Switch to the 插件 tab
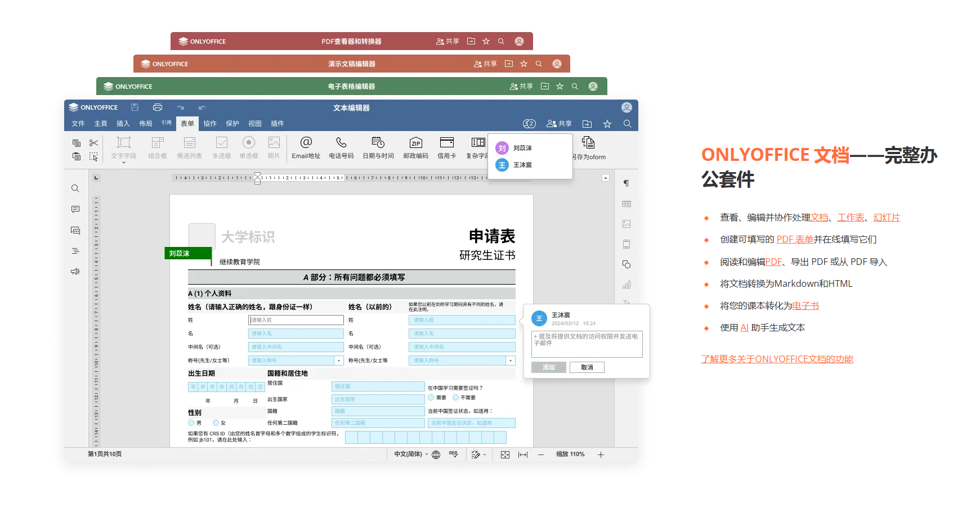The image size is (980, 513). (x=278, y=124)
